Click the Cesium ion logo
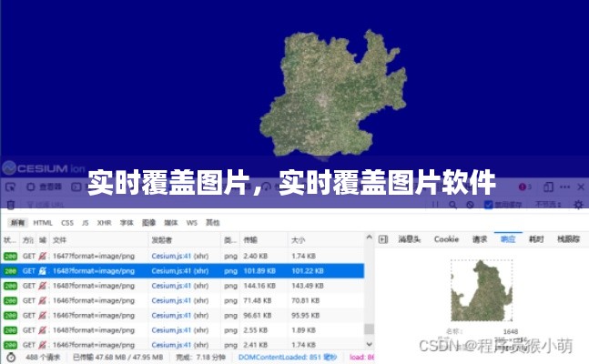Viewport: 589px width, 364px height. [43, 168]
